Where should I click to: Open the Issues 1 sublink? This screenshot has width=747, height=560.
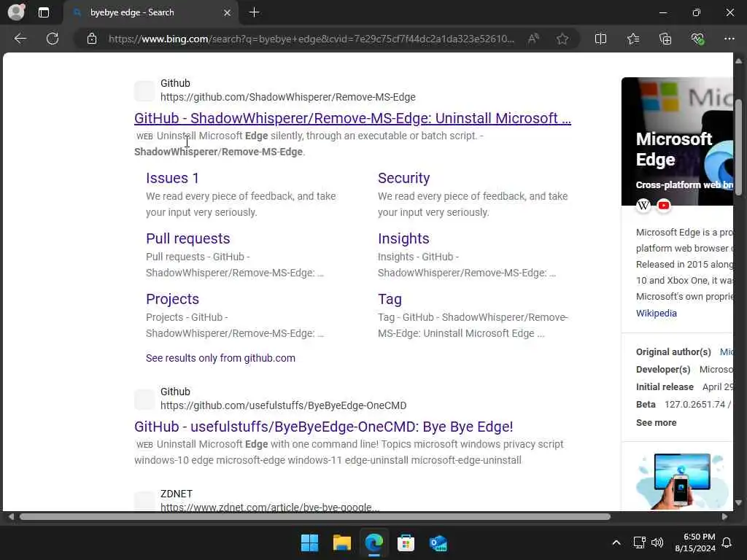click(x=172, y=178)
